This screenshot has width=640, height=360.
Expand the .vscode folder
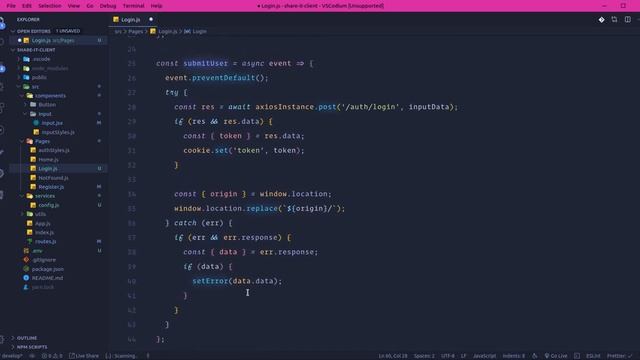pos(42,59)
